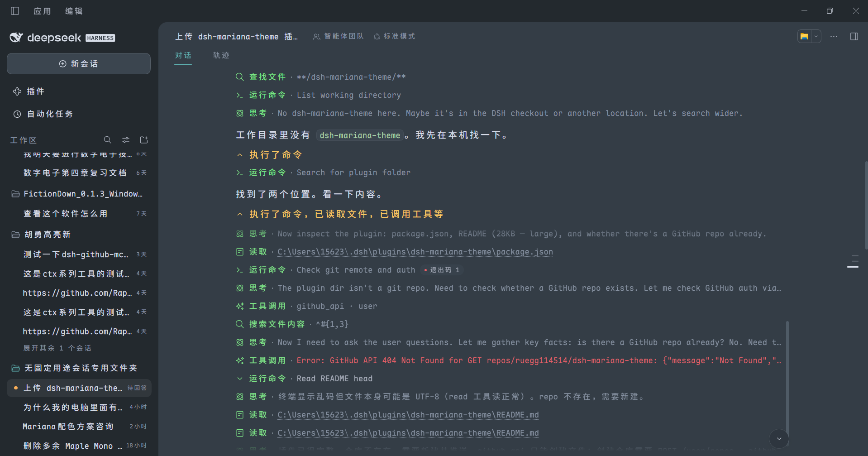Toggle the 胡勇高亮新 workspace folder
Screen dimensions: 868x456
tap(79, 235)
